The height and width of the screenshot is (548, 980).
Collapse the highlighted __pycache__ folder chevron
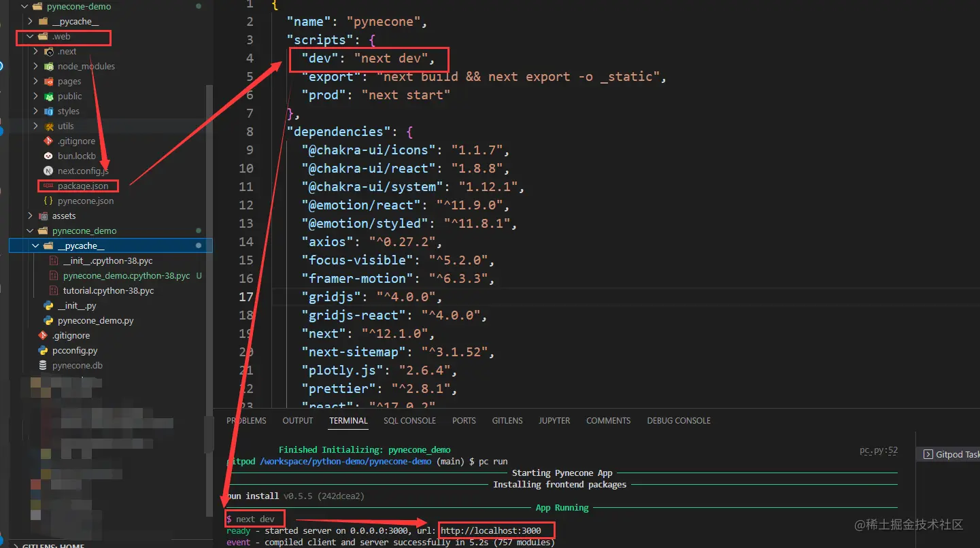coord(35,246)
